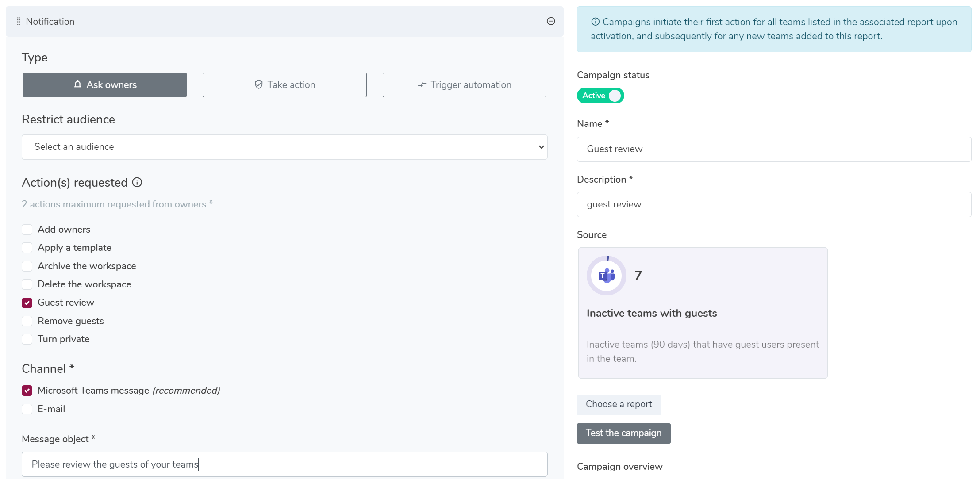
Task: Click the Microsoft Teams report icon
Action: (x=606, y=276)
